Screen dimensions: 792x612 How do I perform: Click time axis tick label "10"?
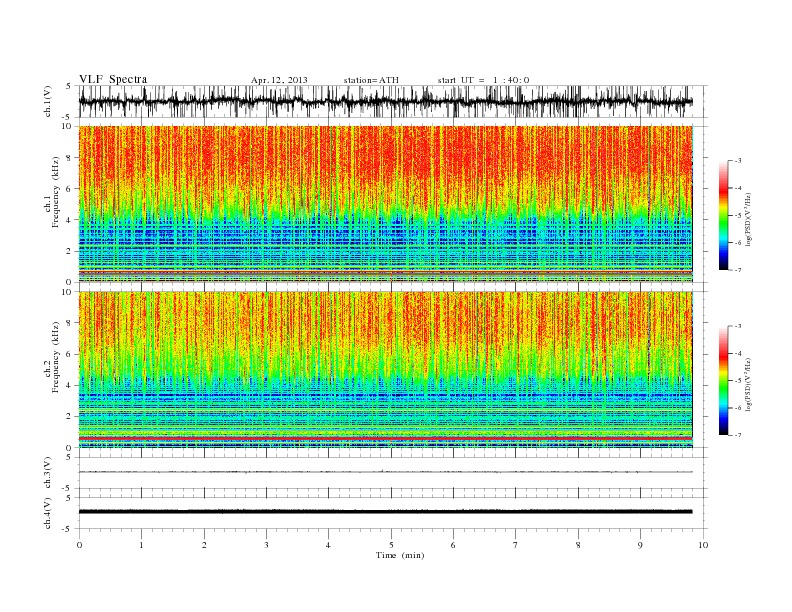tap(703, 545)
